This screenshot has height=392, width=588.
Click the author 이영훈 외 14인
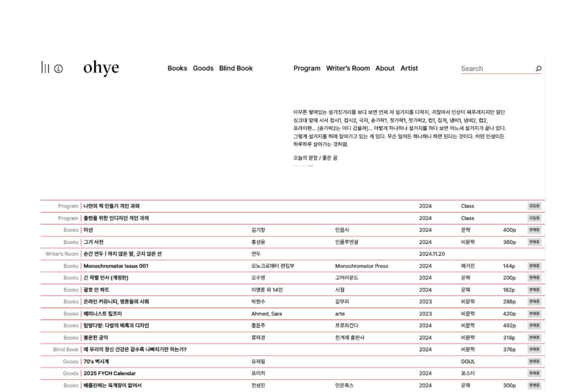(267, 290)
